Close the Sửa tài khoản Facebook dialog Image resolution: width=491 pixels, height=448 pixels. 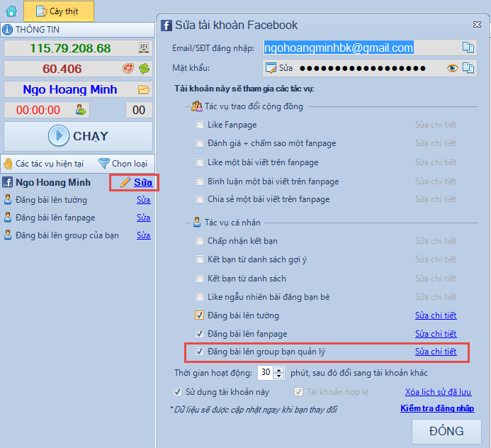tap(477, 24)
